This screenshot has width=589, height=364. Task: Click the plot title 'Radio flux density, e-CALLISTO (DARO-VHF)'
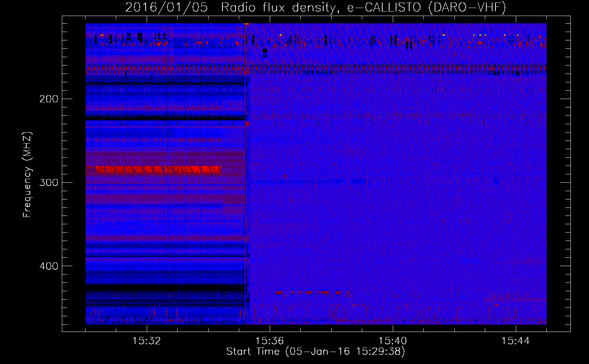(363, 7)
